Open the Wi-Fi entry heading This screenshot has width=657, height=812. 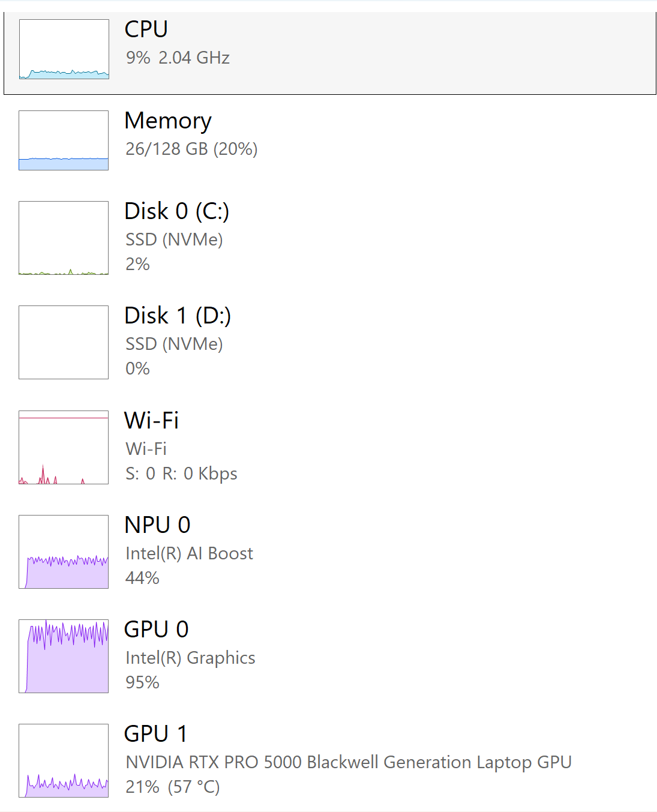(151, 420)
